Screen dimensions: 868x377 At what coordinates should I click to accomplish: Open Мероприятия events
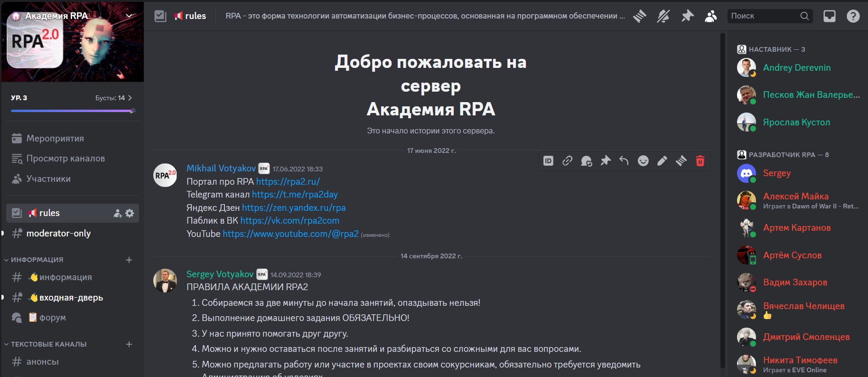pyautogui.click(x=73, y=138)
